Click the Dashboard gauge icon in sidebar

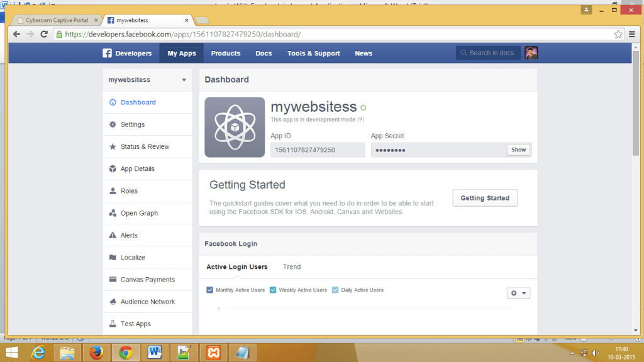pos(113,102)
